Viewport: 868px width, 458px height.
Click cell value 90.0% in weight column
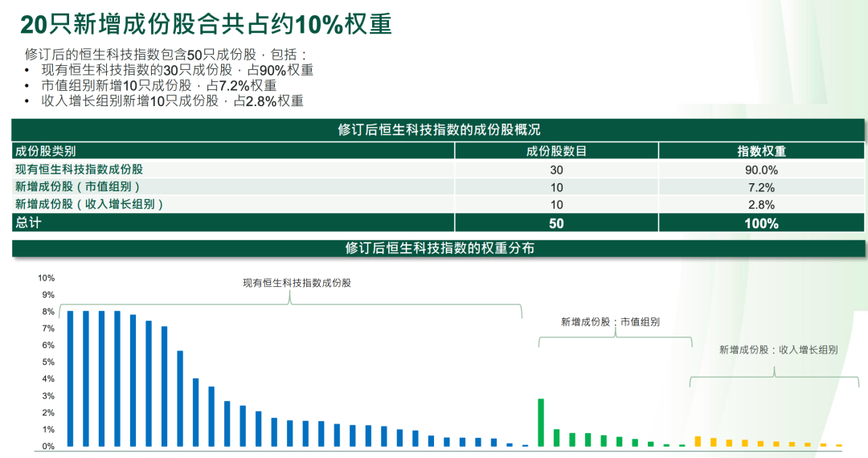pos(761,170)
